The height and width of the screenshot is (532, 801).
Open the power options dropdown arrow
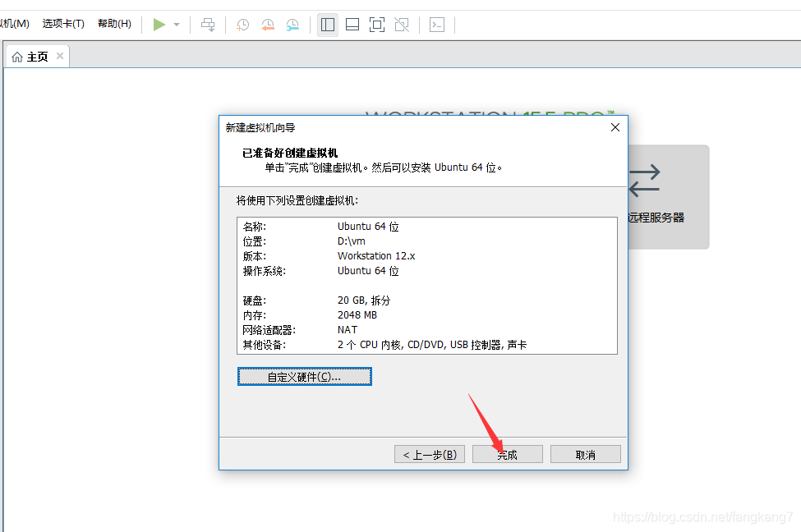pyautogui.click(x=177, y=25)
